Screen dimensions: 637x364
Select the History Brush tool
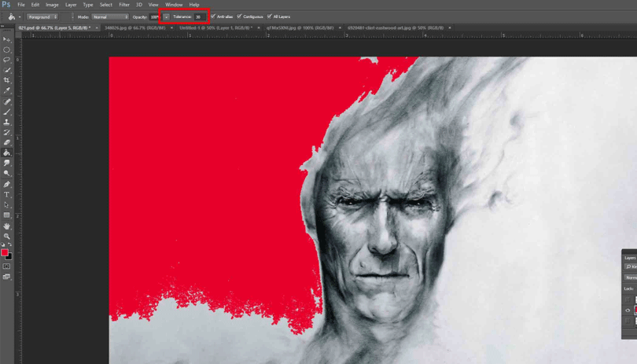click(7, 132)
